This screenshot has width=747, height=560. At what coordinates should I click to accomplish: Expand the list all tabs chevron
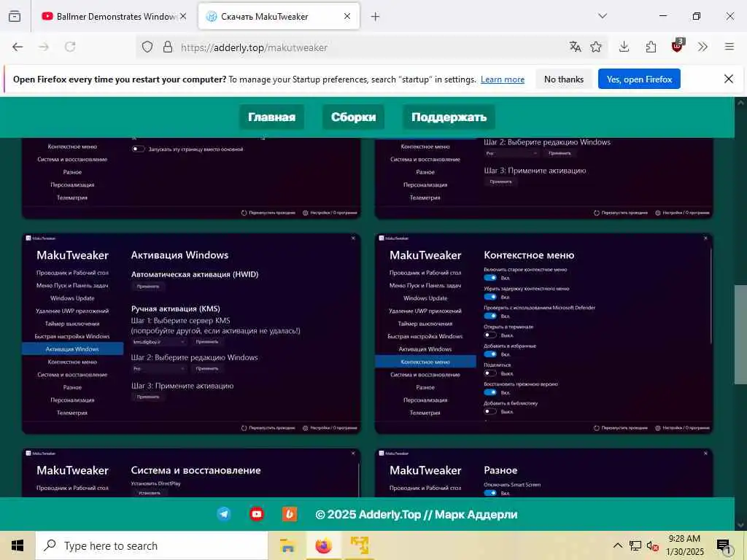click(x=603, y=16)
